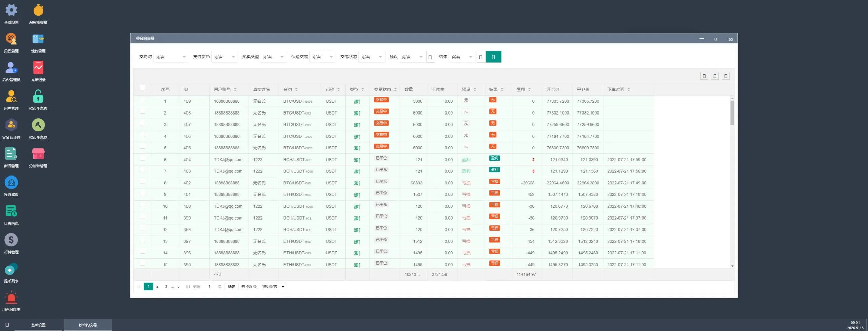Open the 用户管理 user management icon
The width and height of the screenshot is (868, 331).
click(x=11, y=97)
